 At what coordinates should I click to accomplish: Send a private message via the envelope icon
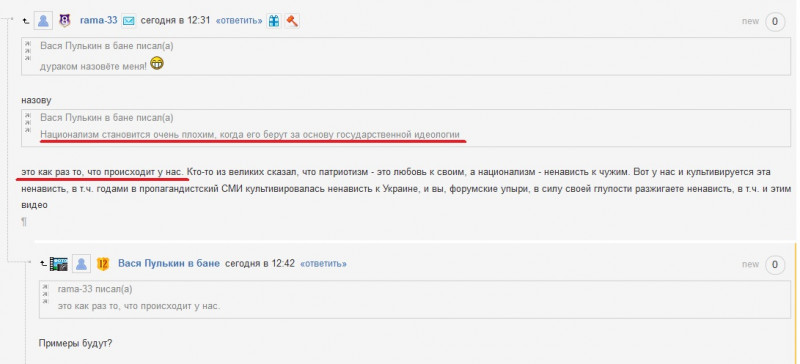pos(129,21)
